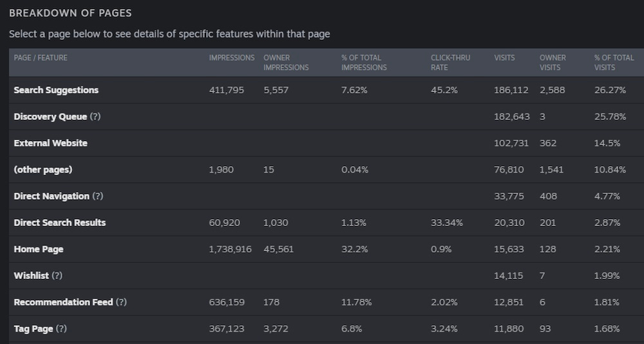Click the 411,795 impressions value
The height and width of the screenshot is (344, 644).
click(x=226, y=90)
